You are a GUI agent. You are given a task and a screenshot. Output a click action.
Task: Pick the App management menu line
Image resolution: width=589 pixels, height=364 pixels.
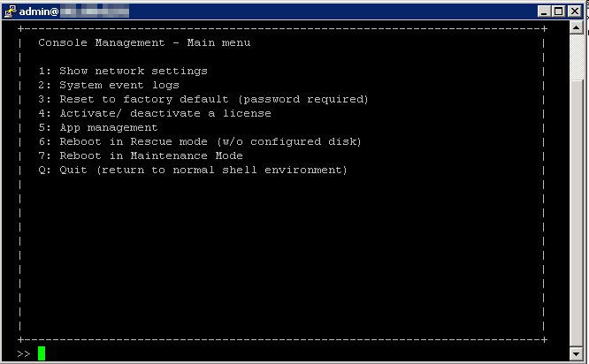click(98, 127)
